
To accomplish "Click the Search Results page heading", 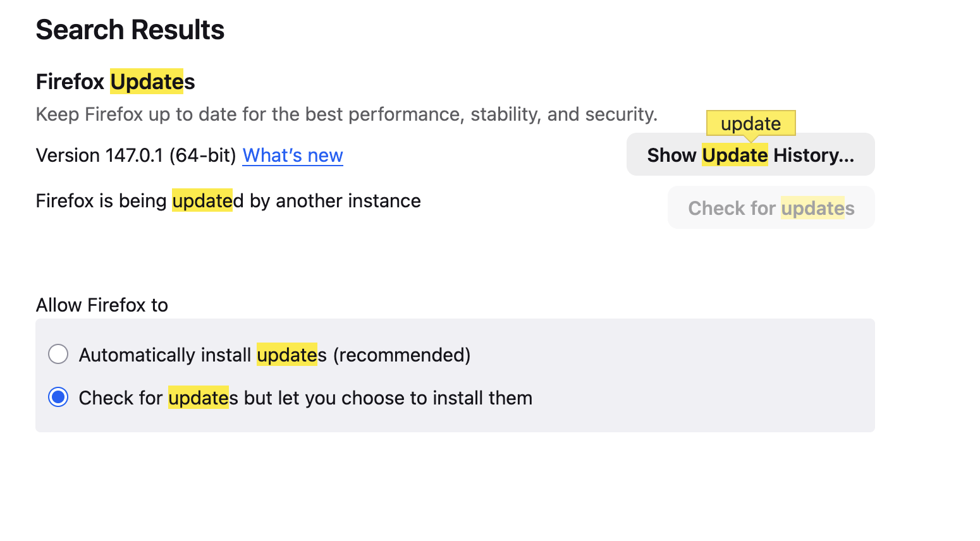I will pyautogui.click(x=130, y=30).
